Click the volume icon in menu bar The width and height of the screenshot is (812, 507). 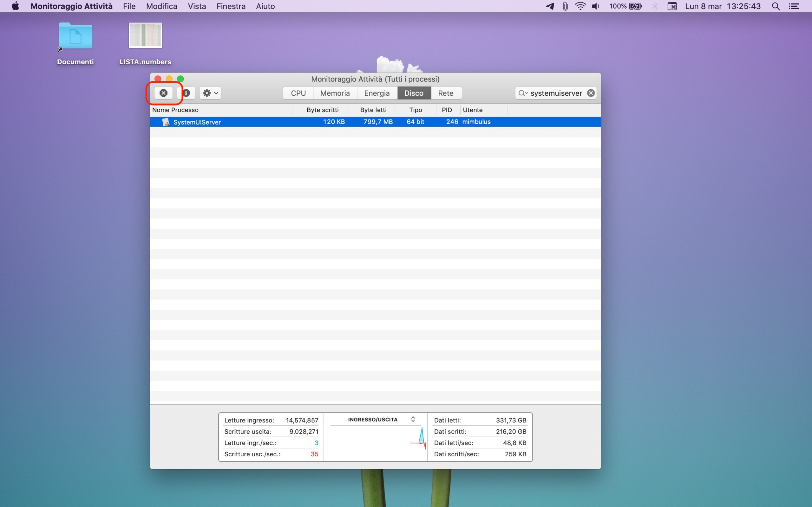click(x=595, y=6)
